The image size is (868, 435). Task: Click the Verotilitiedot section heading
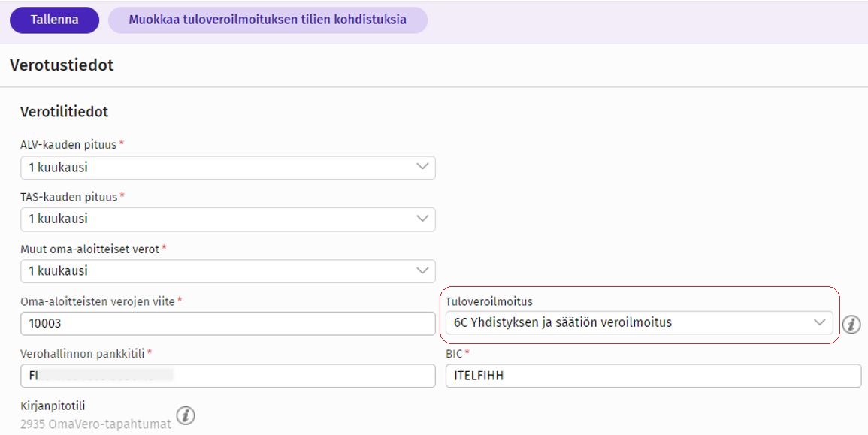click(x=64, y=112)
